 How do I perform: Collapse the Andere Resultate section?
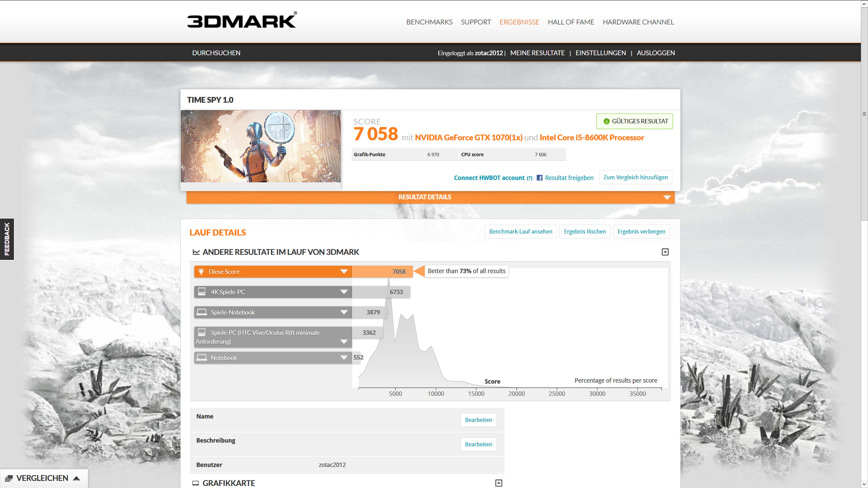[665, 252]
